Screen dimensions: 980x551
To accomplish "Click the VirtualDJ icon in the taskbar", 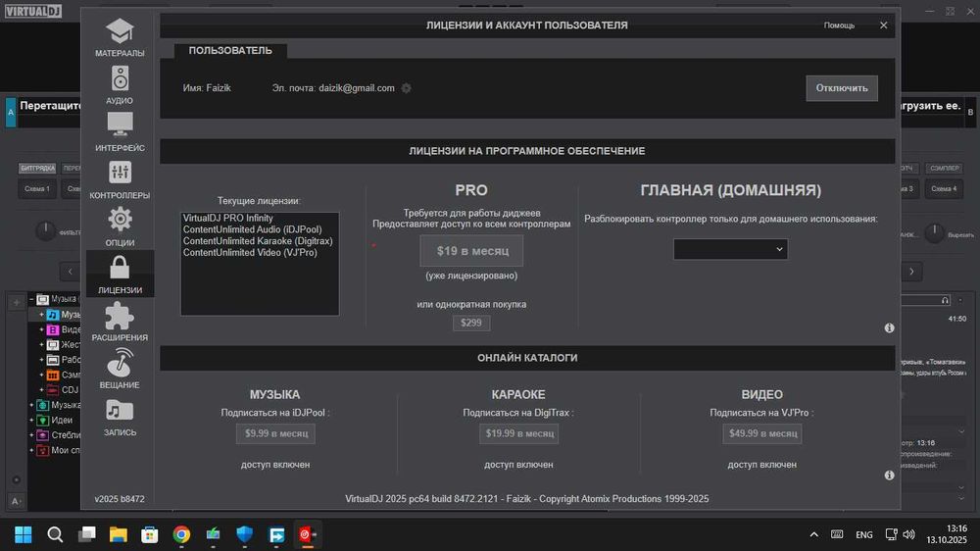I will point(308,534).
